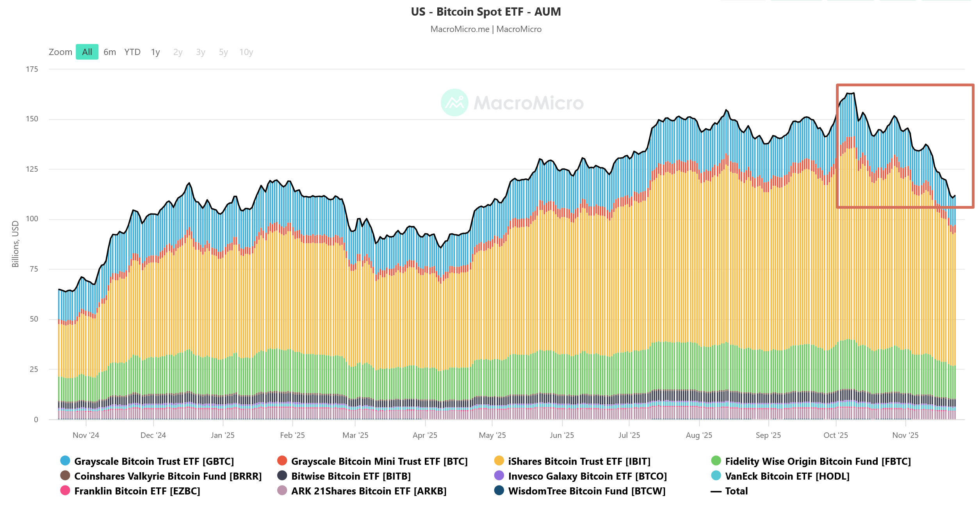
Task: Select the All zoom range tab
Action: click(87, 52)
